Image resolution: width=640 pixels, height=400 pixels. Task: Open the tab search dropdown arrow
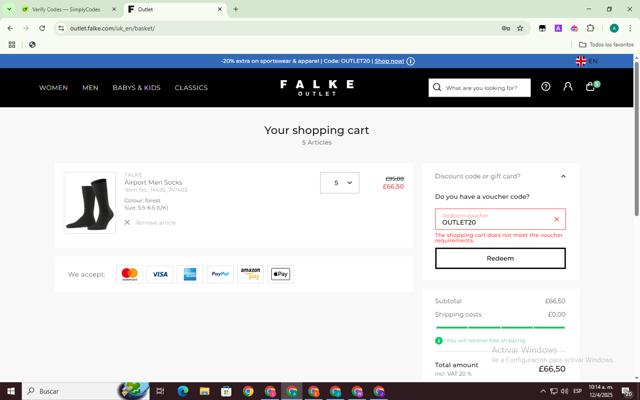pyautogui.click(x=9, y=9)
